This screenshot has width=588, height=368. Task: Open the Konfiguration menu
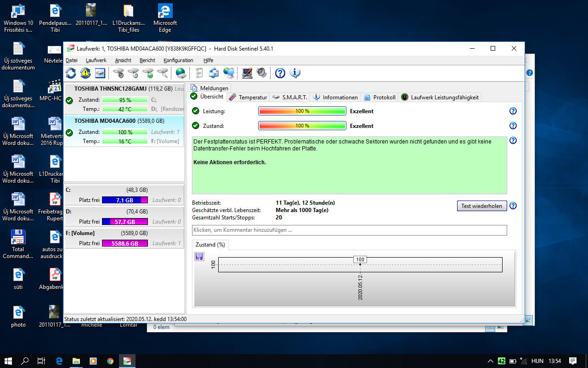pos(178,60)
